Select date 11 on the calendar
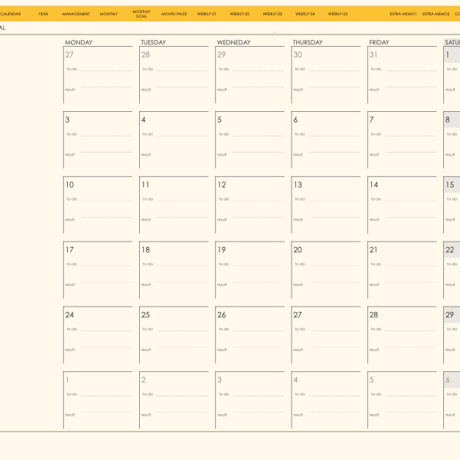Image resolution: width=460 pixels, height=460 pixels. (x=145, y=185)
